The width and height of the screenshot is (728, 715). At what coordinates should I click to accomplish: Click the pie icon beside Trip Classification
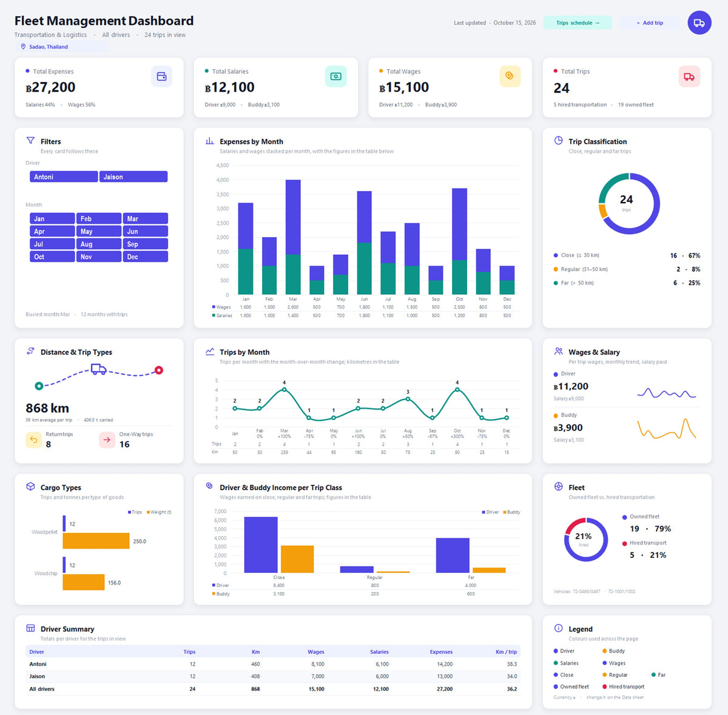(559, 141)
